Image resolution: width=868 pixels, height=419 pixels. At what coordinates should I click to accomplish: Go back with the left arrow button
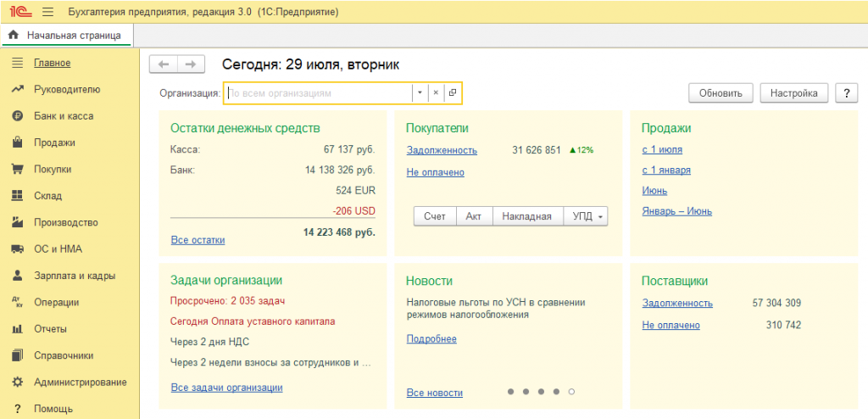point(164,64)
